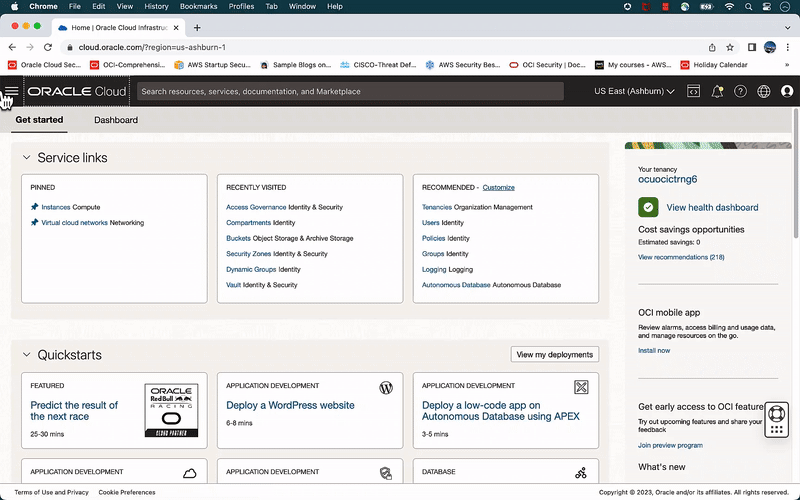Click the Red Bull Racing thumbnail
Screen dimensions: 800x500
pos(171,410)
